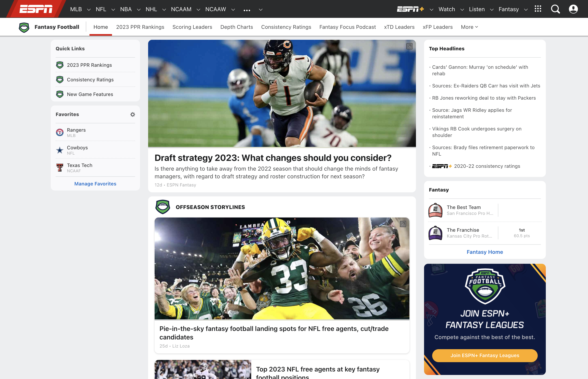Open the apps grid icon
Screen dimensions: 588x379
coord(538,9)
